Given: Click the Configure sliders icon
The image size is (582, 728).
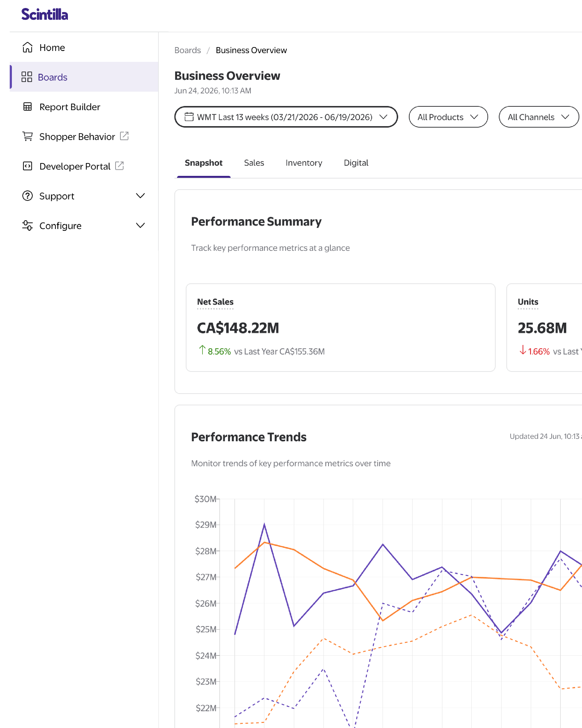Looking at the screenshot, I should click(27, 226).
